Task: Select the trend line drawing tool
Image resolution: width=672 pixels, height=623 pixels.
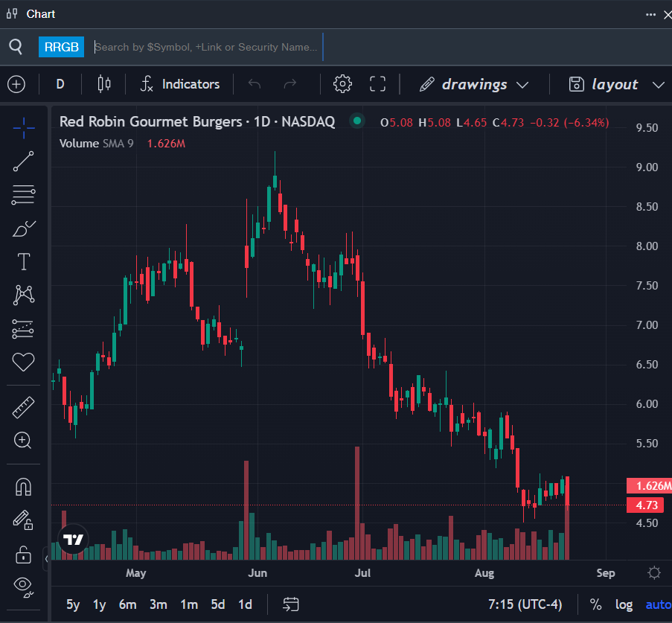Action: [24, 162]
